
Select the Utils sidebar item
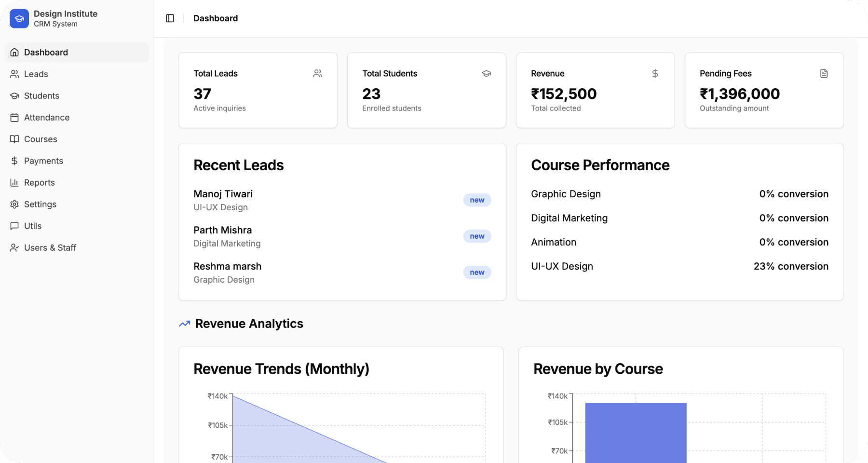point(33,226)
